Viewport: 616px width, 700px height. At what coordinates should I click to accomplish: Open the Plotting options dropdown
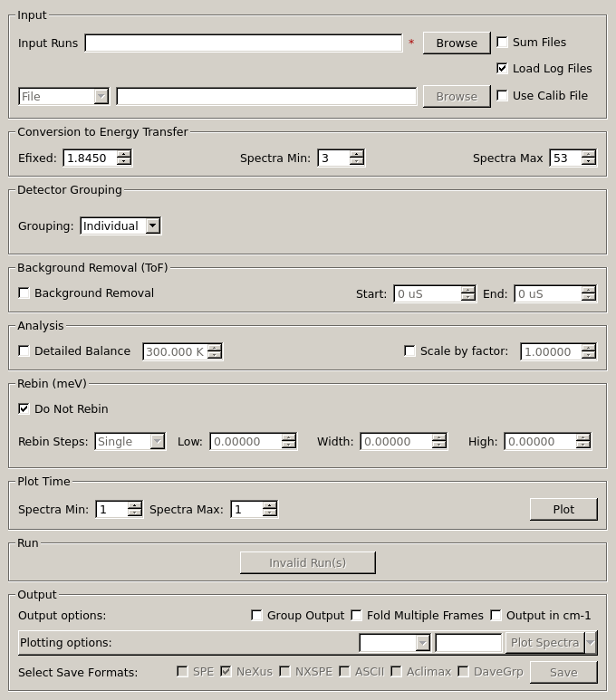(x=395, y=642)
